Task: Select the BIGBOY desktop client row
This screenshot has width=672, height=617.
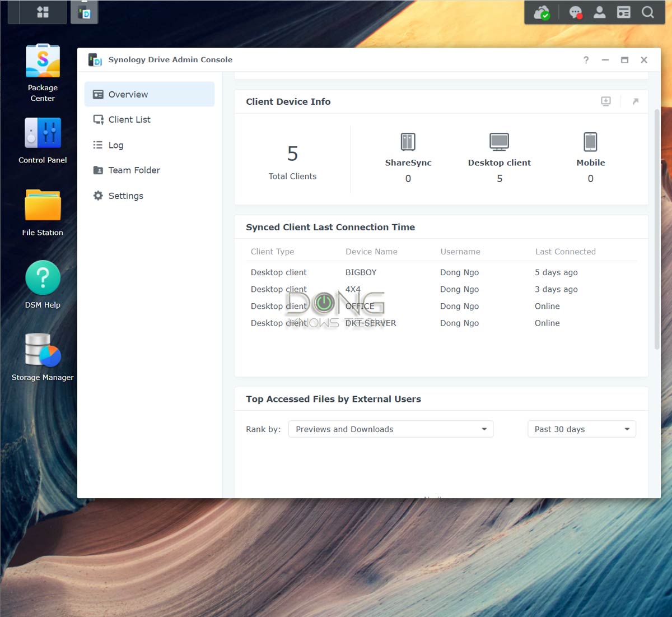Action: [x=361, y=272]
